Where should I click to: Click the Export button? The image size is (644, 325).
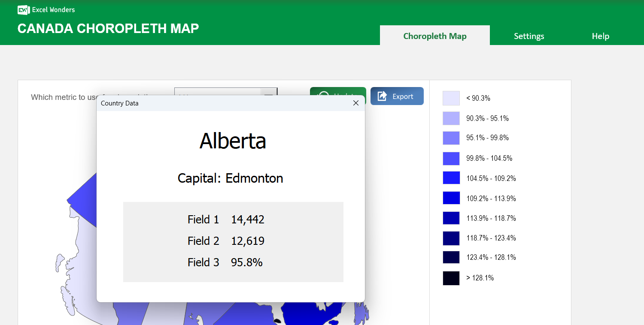click(x=397, y=96)
